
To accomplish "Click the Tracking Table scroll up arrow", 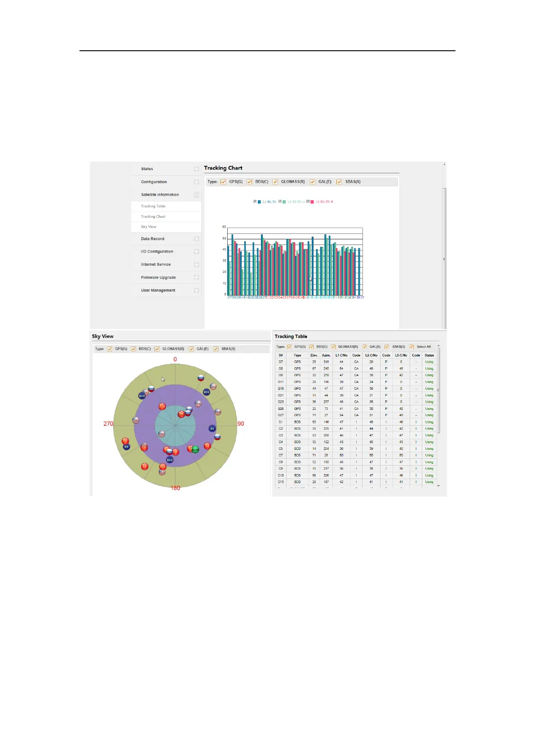I will (438, 346).
